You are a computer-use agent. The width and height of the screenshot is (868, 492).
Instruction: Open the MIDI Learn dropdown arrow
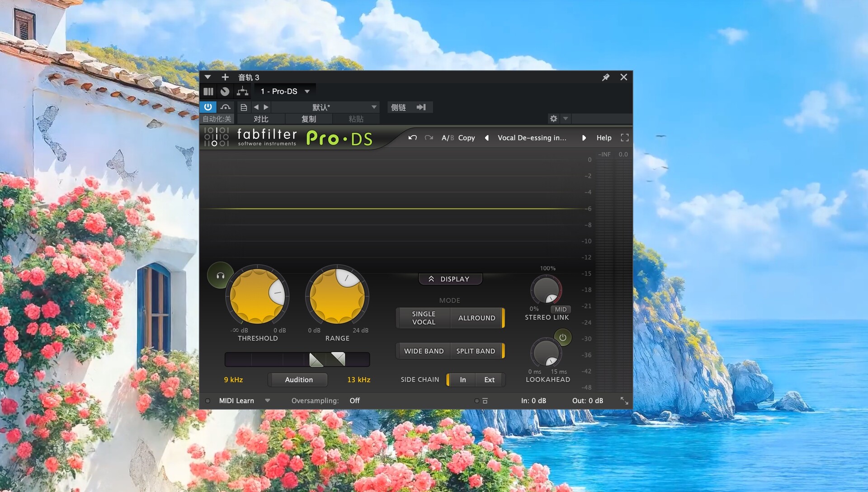click(x=267, y=401)
